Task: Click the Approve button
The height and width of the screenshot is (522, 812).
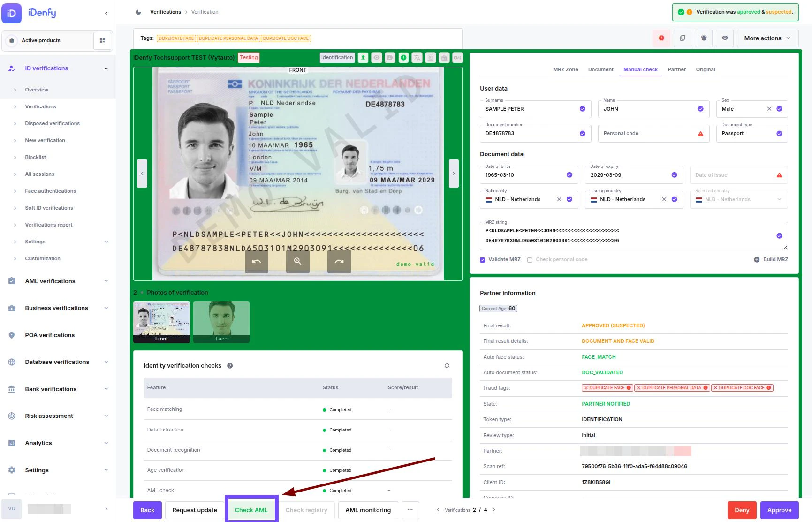Action: [780, 510]
